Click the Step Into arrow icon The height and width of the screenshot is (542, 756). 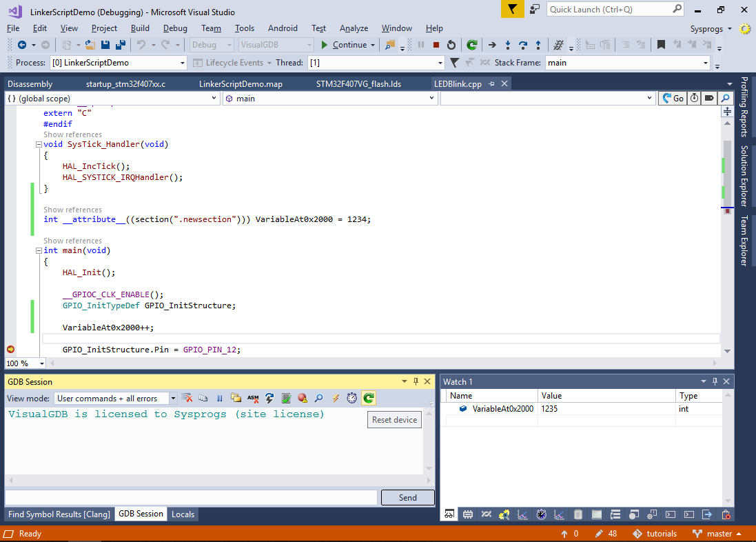(x=507, y=45)
